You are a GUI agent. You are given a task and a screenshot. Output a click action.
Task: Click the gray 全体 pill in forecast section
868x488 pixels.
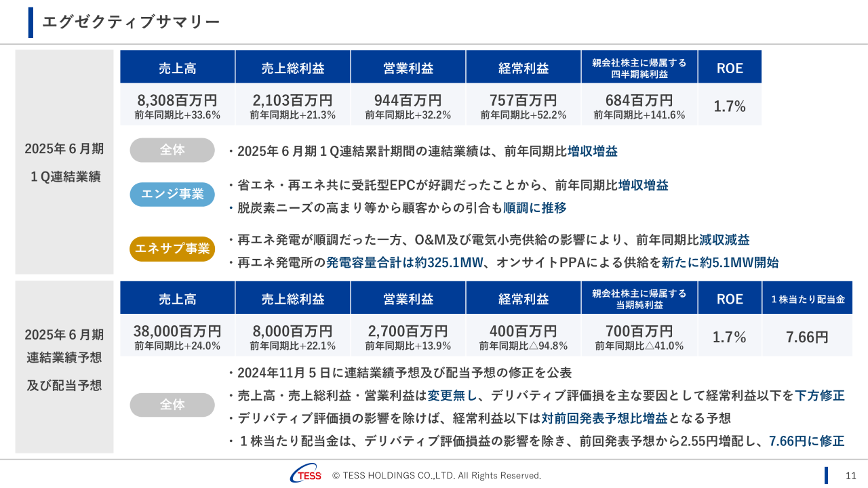[x=172, y=405]
